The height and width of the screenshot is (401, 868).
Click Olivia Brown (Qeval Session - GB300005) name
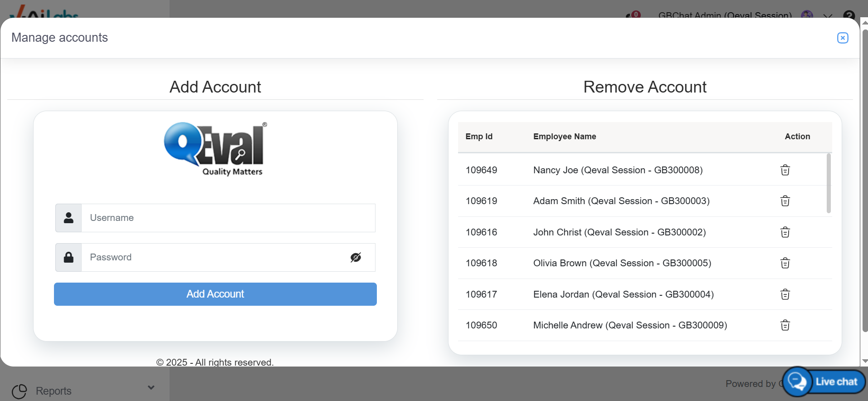tap(622, 263)
